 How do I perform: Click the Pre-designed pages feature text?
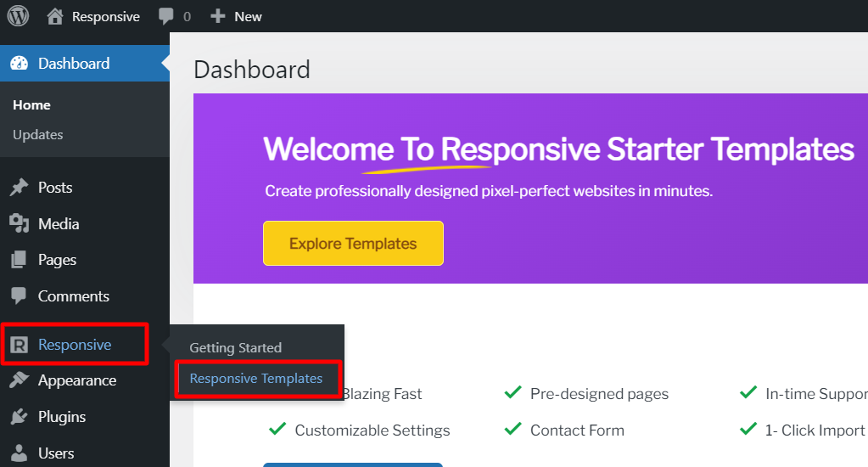coord(600,394)
